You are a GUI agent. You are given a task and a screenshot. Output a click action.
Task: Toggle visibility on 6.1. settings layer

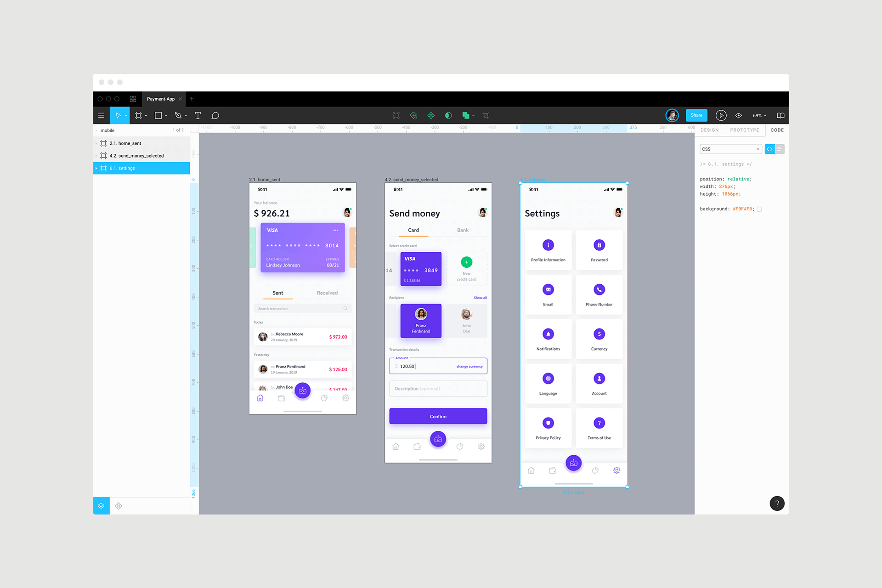point(184,168)
